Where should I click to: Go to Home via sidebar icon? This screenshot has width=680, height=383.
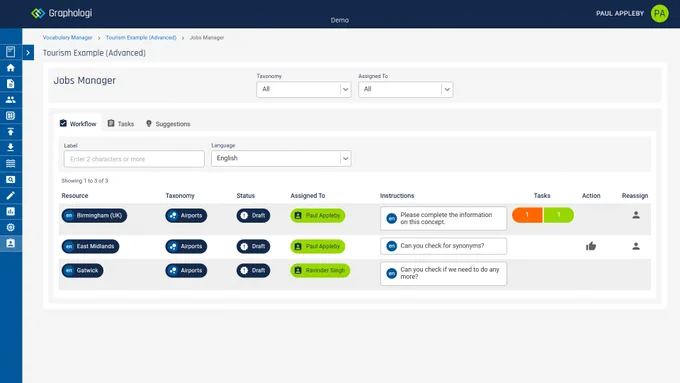[x=10, y=68]
